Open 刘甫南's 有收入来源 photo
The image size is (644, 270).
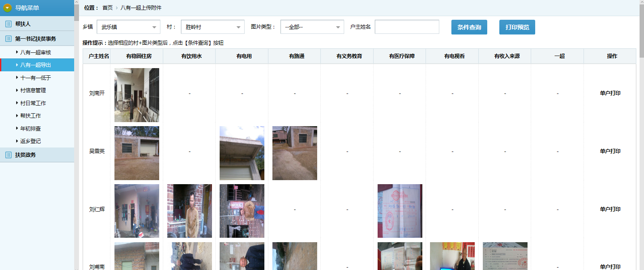point(505,256)
